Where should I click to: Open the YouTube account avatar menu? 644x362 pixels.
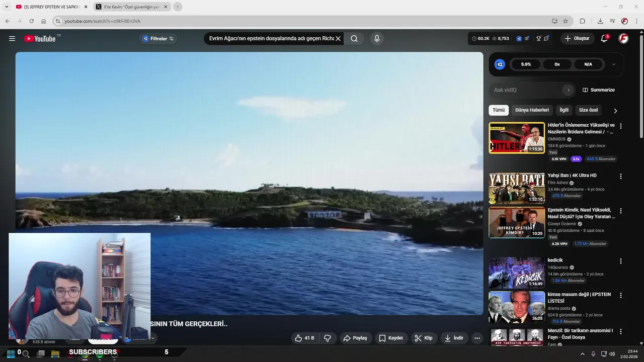pyautogui.click(x=623, y=39)
